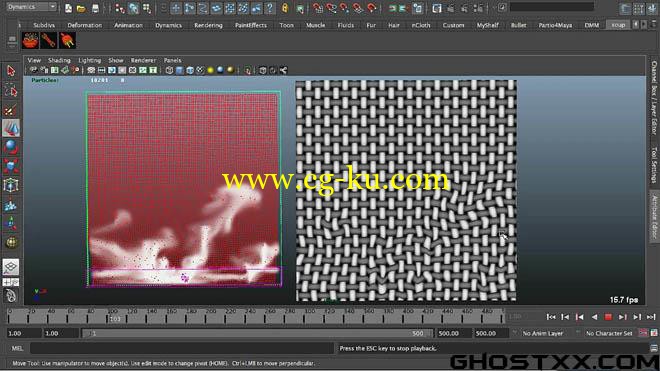Select the soup shelf tab

(618, 25)
